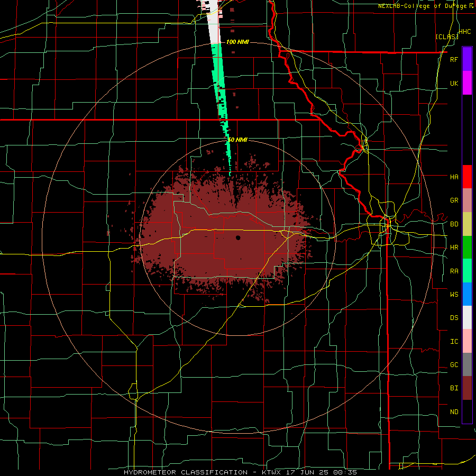Click the HA red legend swatch
This screenshot has height=476, width=476.
click(467, 177)
